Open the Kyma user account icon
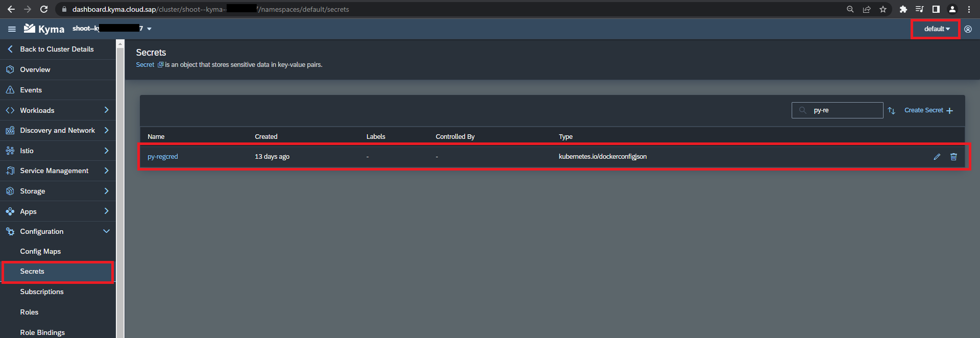This screenshot has width=980, height=338. click(968, 29)
